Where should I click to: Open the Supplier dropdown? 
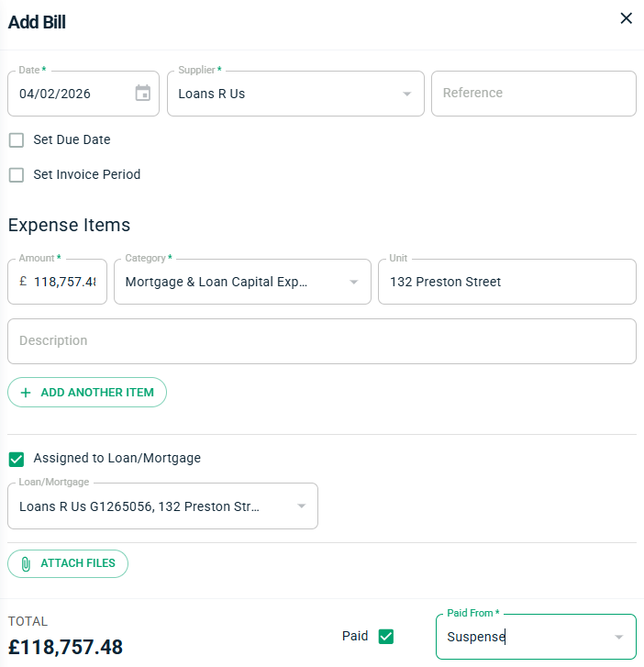point(407,94)
